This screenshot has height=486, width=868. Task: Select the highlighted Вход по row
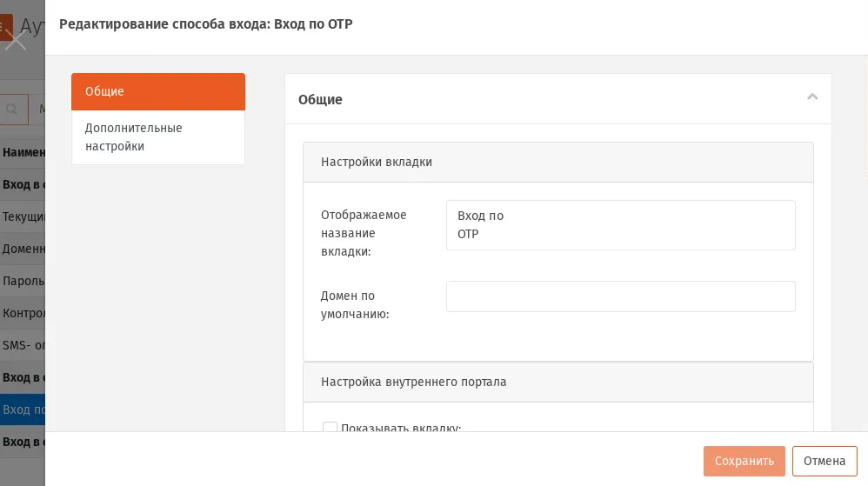(x=23, y=409)
